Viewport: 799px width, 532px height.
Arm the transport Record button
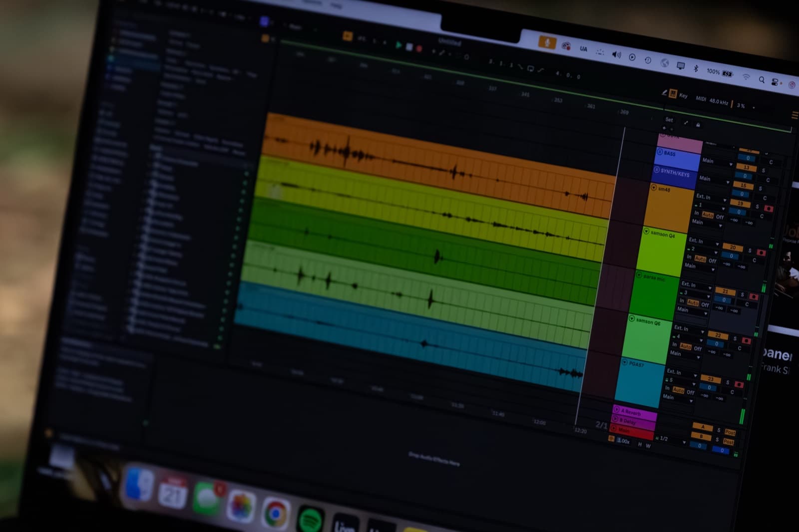419,48
